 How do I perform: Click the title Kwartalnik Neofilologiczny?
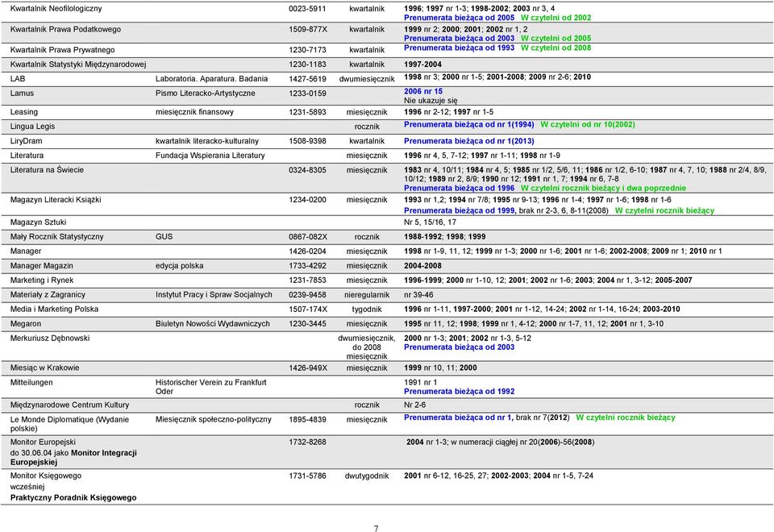pos(56,8)
